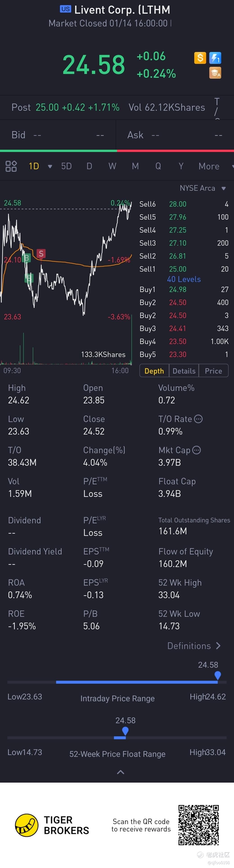Switch to the 5D chart tab
Viewport: 234px width, 868px height.
click(x=66, y=166)
